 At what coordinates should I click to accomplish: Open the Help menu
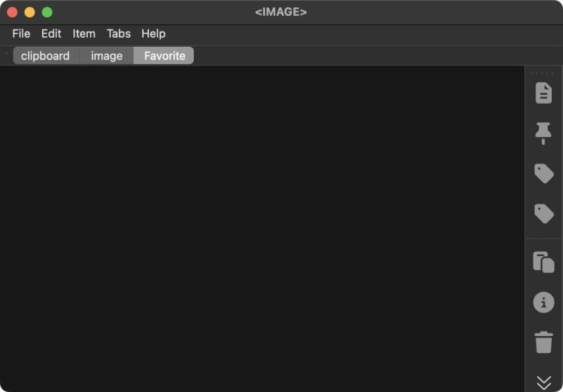pos(153,34)
